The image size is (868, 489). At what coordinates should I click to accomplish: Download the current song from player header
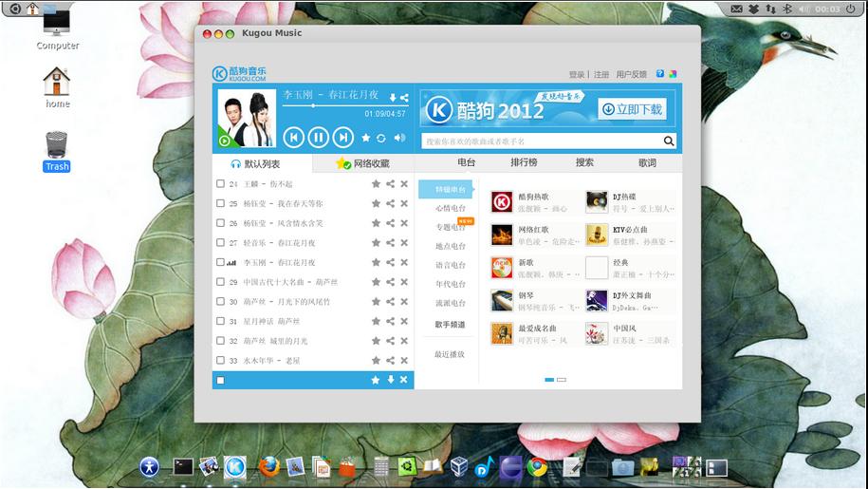coord(393,98)
